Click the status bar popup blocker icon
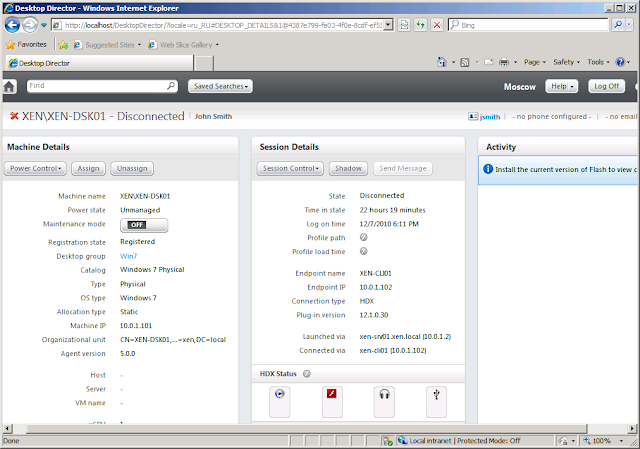640x449 pixels. [387, 441]
